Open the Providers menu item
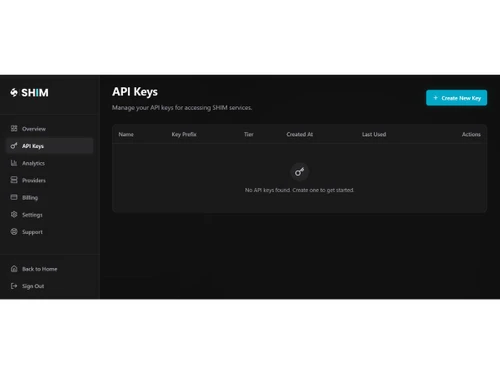 pyautogui.click(x=49, y=180)
